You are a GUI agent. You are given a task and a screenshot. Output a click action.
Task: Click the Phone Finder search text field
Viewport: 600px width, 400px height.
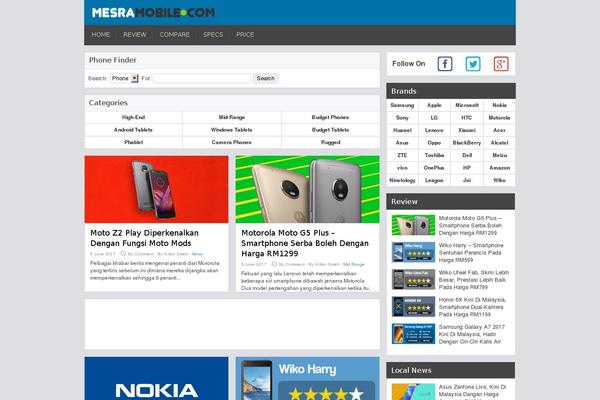(202, 78)
